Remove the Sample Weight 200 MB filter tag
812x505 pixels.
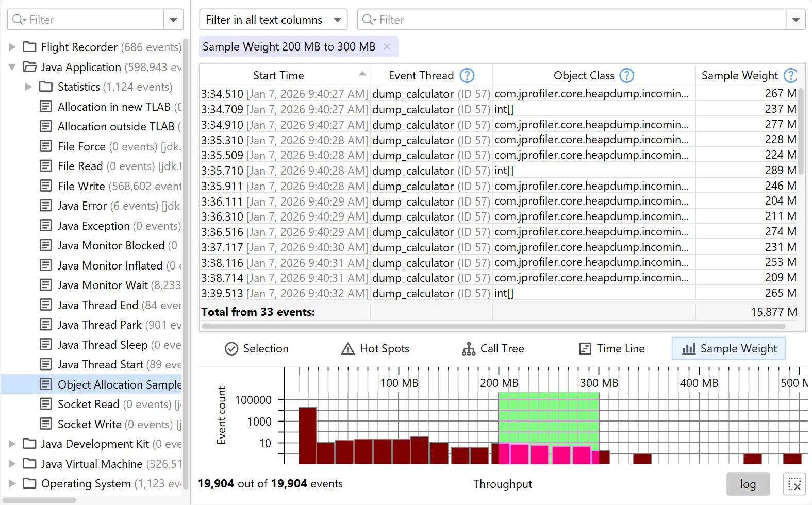[387, 47]
